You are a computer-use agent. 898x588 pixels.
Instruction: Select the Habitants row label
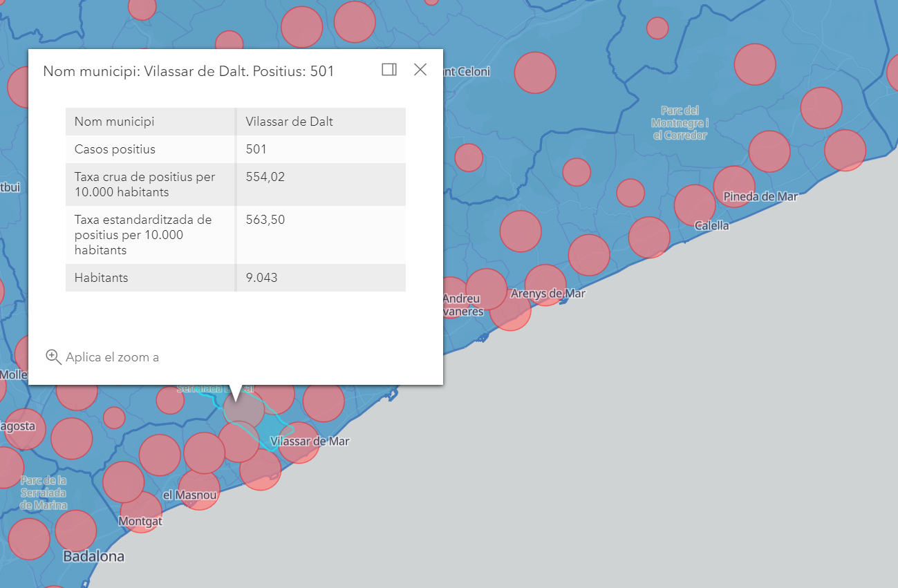102,278
